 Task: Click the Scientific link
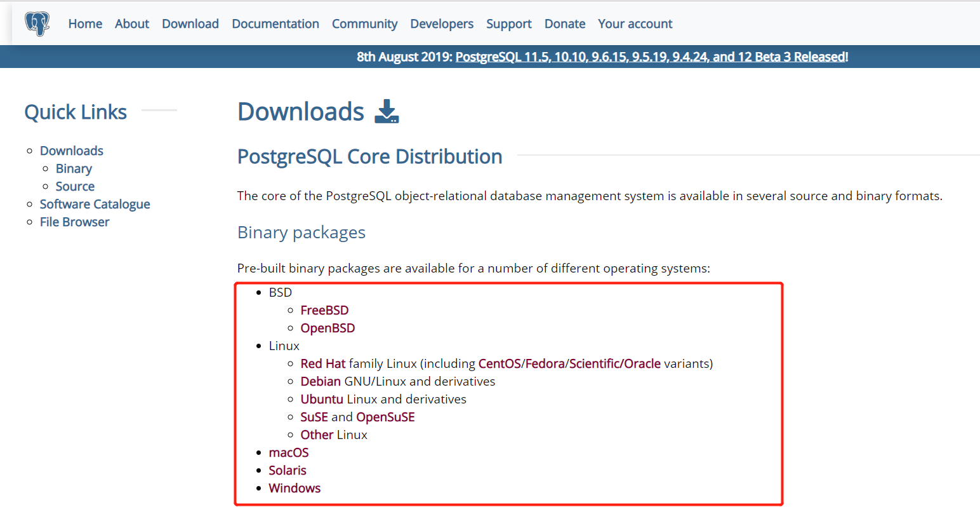594,363
